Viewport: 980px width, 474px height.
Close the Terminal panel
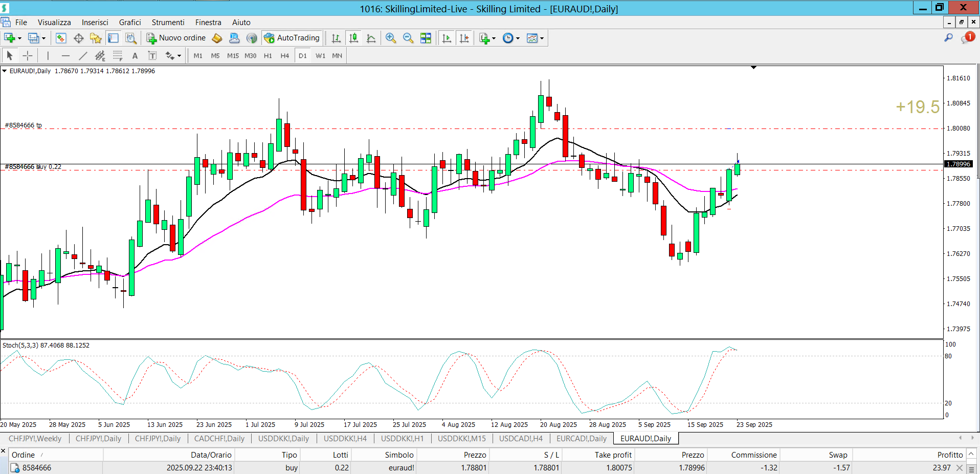(3, 451)
